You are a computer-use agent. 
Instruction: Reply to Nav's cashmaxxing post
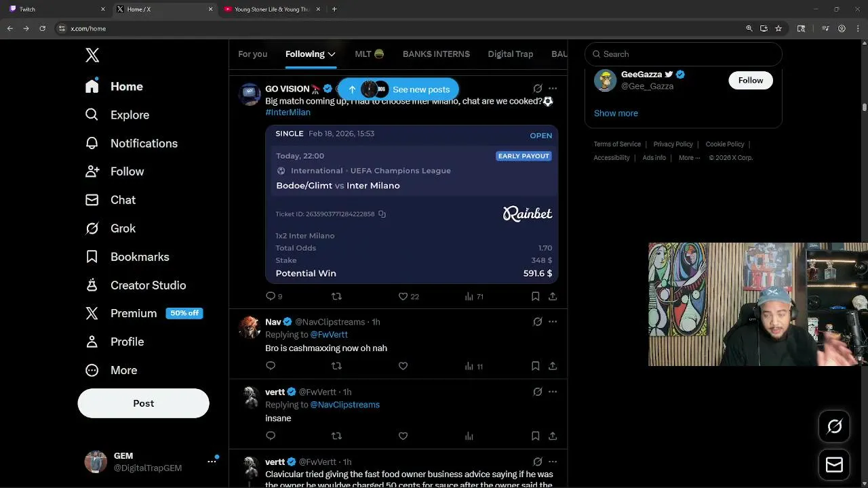(271, 366)
